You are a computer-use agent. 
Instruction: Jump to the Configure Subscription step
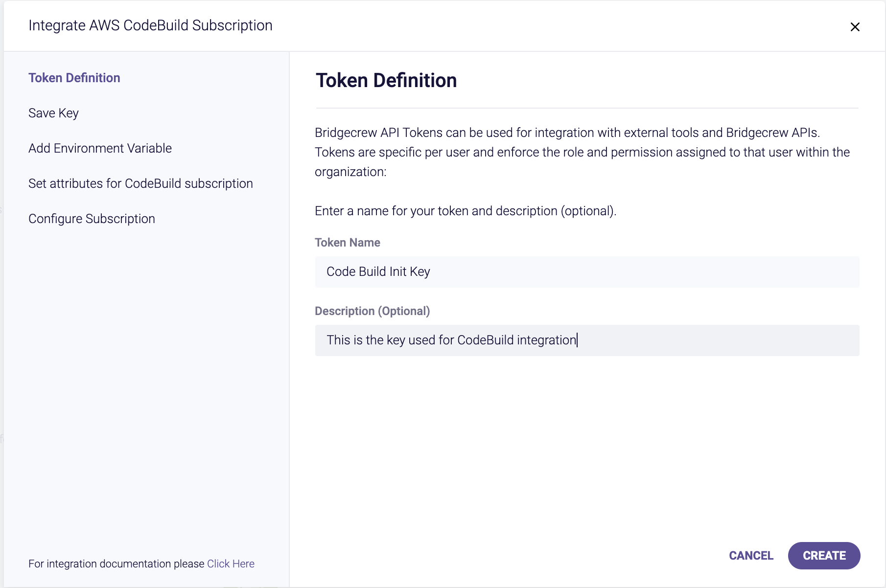tap(92, 219)
